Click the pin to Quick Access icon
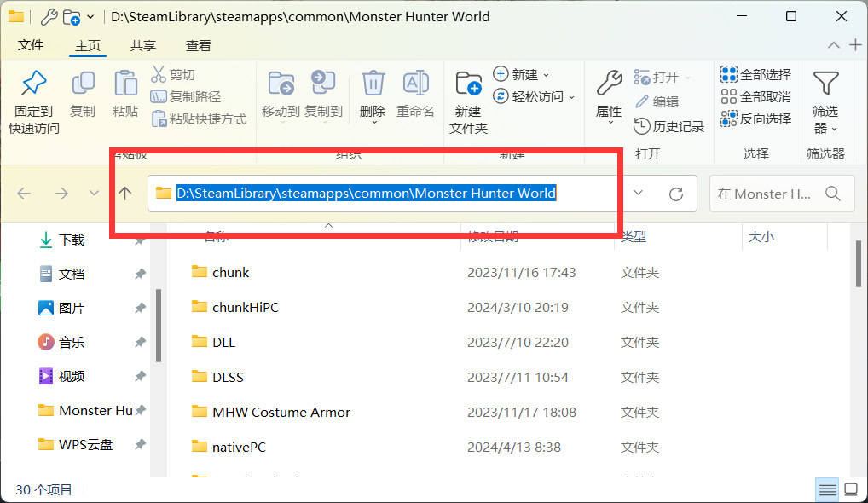868x503 pixels. (x=34, y=84)
